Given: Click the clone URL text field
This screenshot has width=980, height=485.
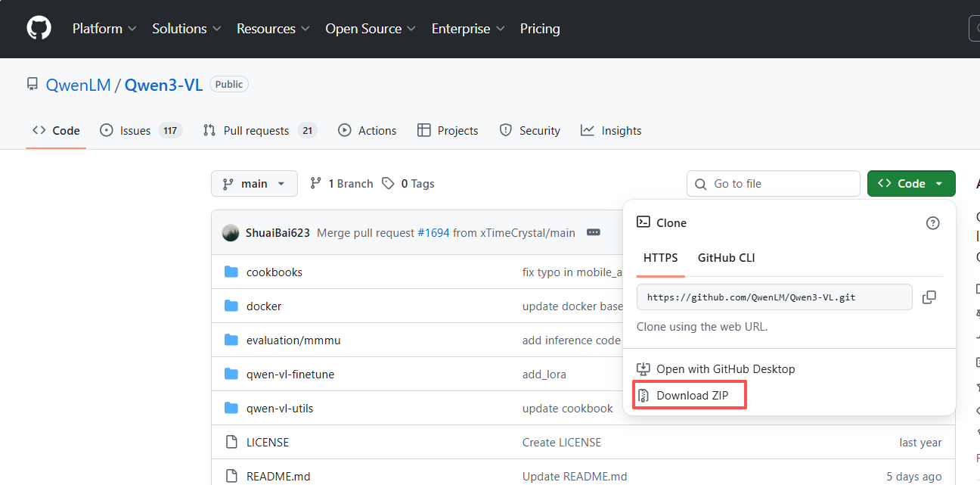Looking at the screenshot, I should coord(774,297).
